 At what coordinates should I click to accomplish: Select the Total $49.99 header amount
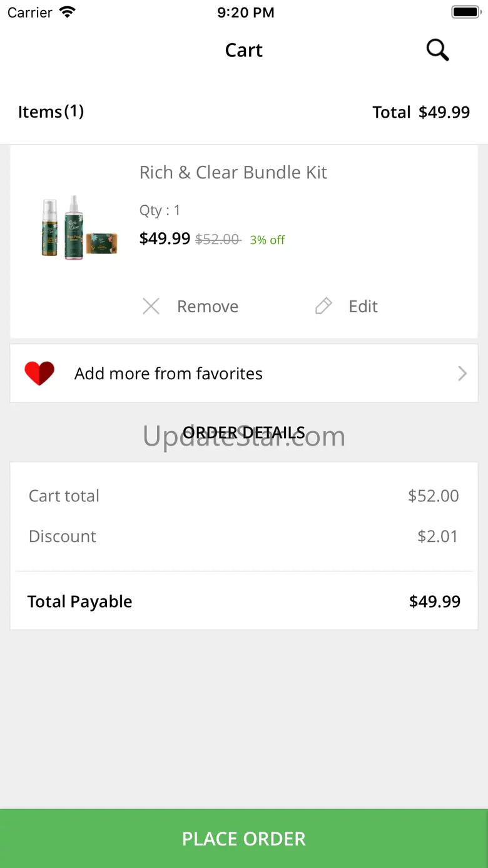[421, 112]
